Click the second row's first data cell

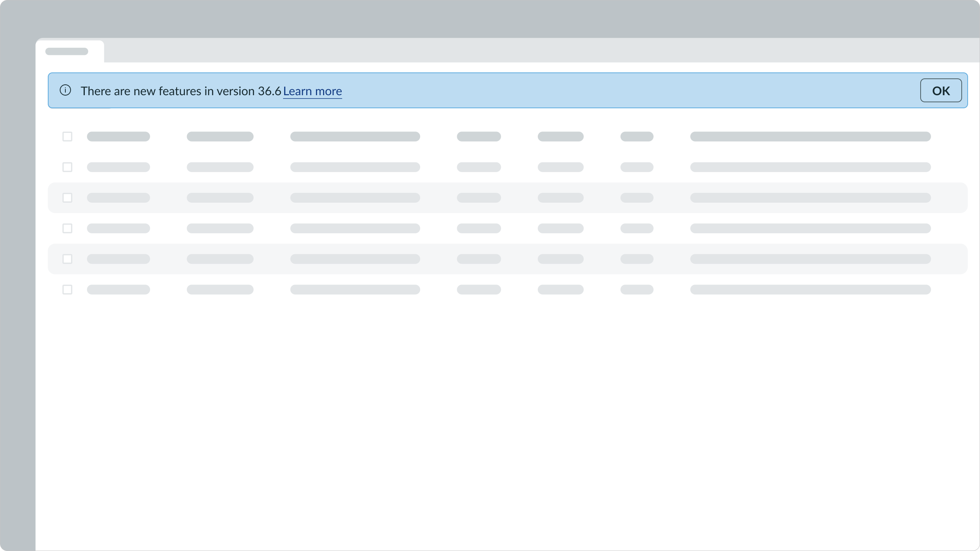118,167
